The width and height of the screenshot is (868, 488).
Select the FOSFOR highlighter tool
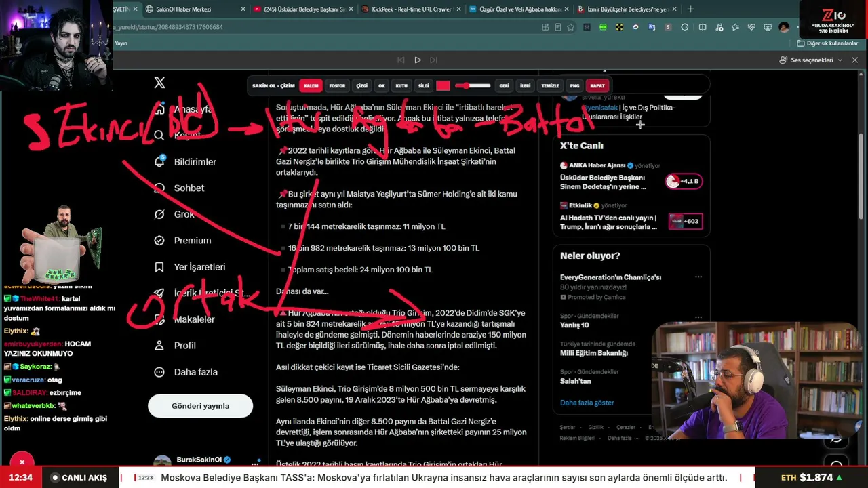[337, 86]
